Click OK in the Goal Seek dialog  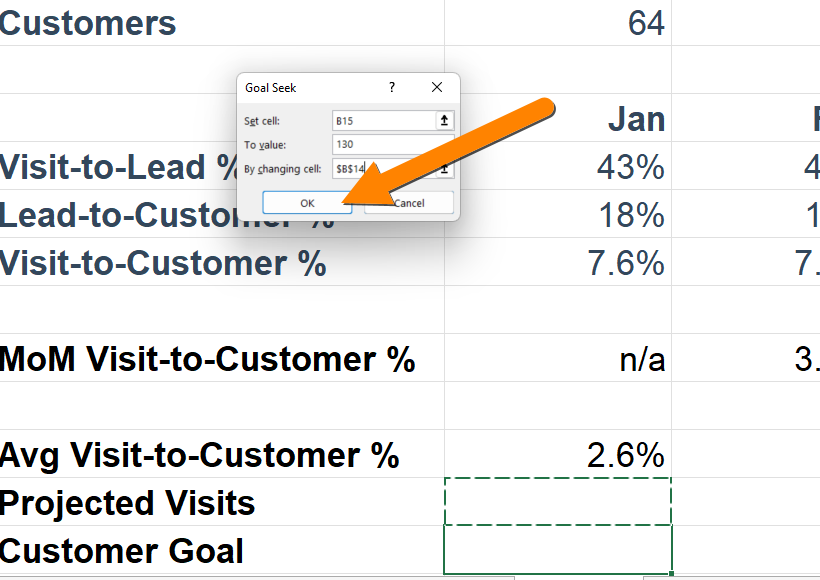coord(307,203)
